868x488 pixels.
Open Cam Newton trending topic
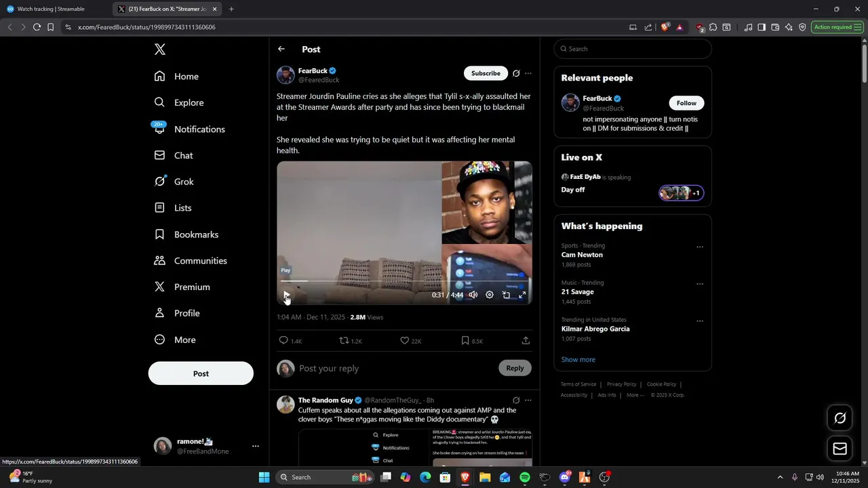582,255
